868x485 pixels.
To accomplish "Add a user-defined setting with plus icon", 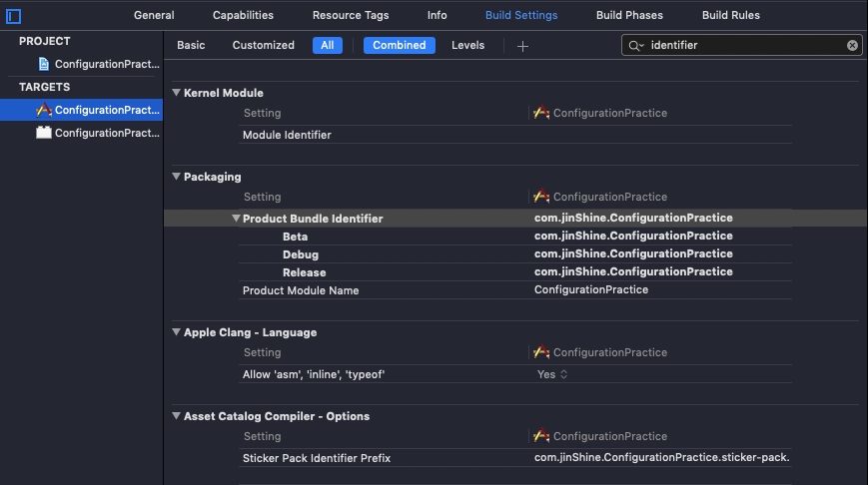I will [x=522, y=47].
